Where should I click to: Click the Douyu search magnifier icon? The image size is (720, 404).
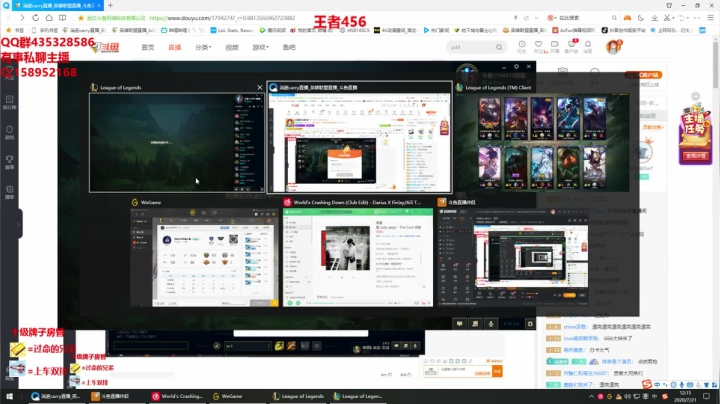click(499, 47)
